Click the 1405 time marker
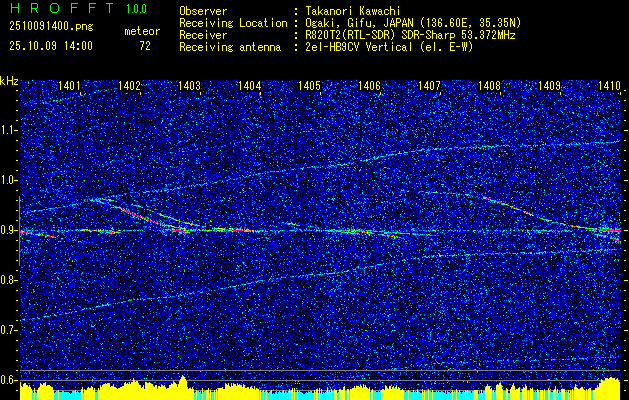The height and width of the screenshot is (400, 629). click(x=309, y=85)
